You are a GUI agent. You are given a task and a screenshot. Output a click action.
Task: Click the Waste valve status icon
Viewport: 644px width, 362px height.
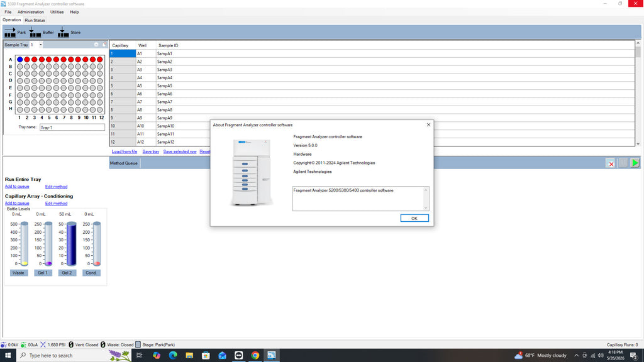(103, 345)
